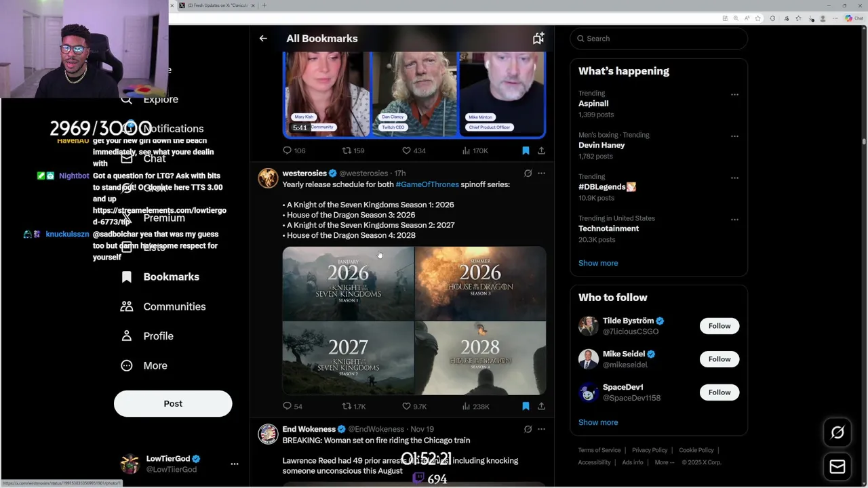The width and height of the screenshot is (868, 488).
Task: Open the More menu in the sidebar
Action: 144,365
